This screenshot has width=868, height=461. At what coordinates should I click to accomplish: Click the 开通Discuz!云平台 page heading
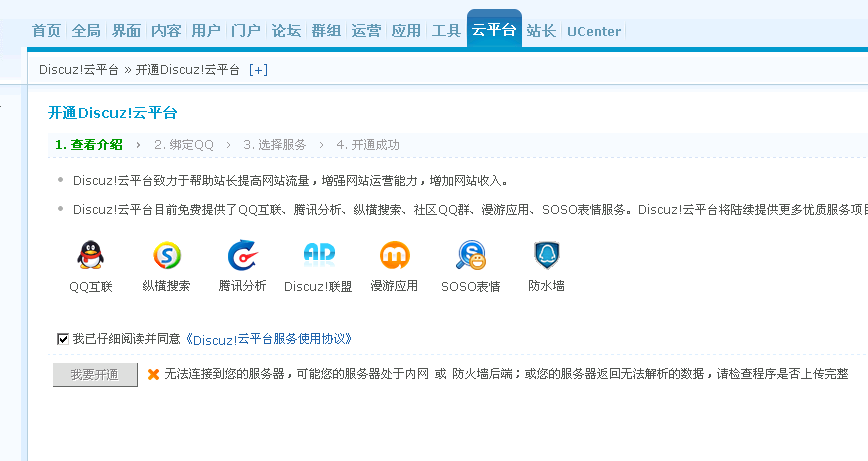tap(112, 113)
